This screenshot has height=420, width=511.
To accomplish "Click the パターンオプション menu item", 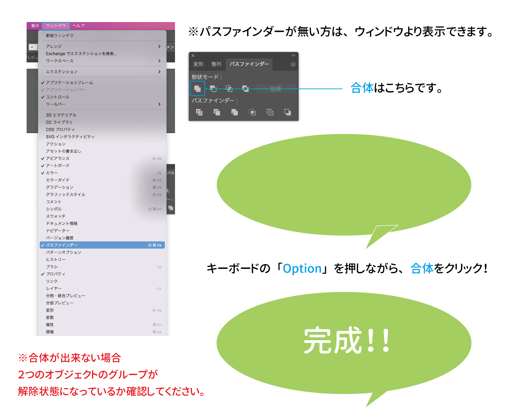I will (x=102, y=252).
